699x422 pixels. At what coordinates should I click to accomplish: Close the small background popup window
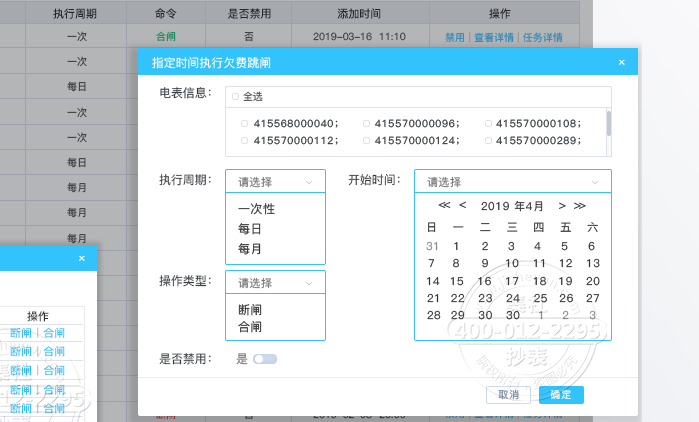pyautogui.click(x=82, y=259)
